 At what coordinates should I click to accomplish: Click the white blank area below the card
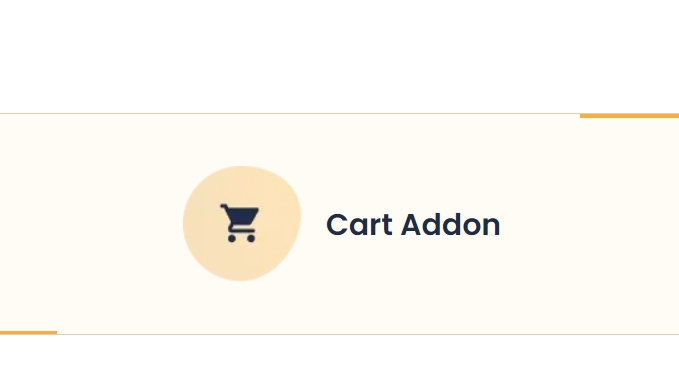(x=340, y=355)
